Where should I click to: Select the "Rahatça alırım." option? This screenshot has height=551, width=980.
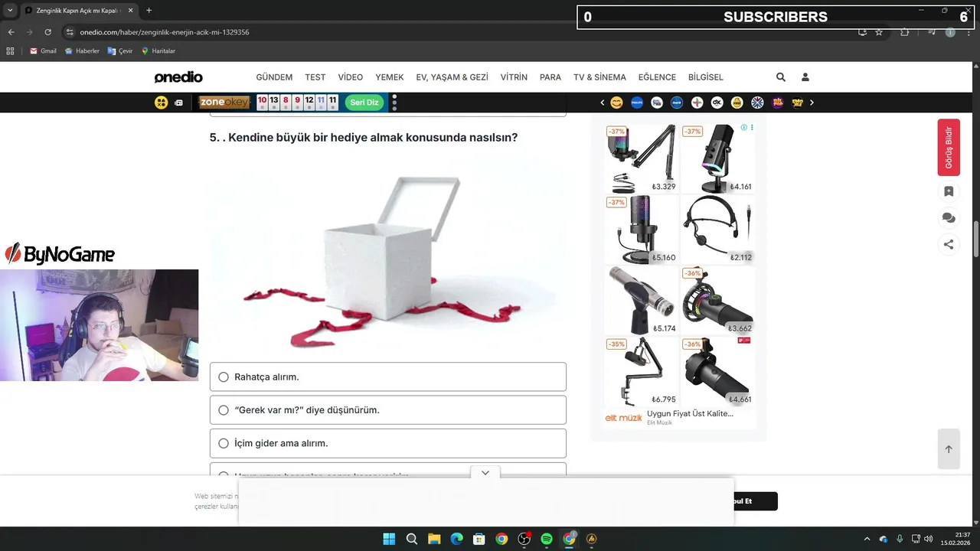point(388,377)
